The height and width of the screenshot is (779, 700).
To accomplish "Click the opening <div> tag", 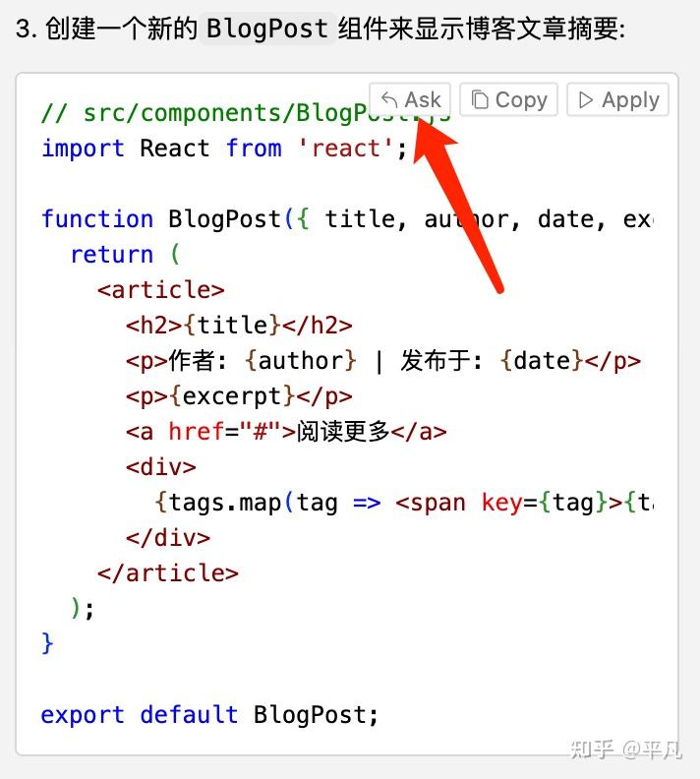I will point(161,466).
